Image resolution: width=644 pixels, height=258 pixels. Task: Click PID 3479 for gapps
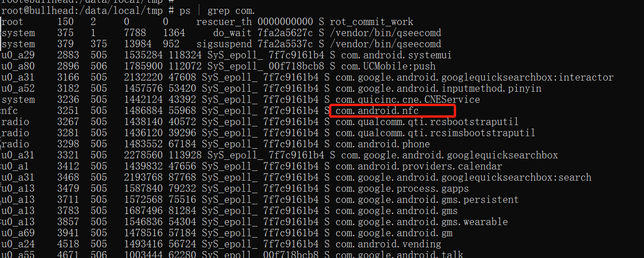(x=68, y=189)
